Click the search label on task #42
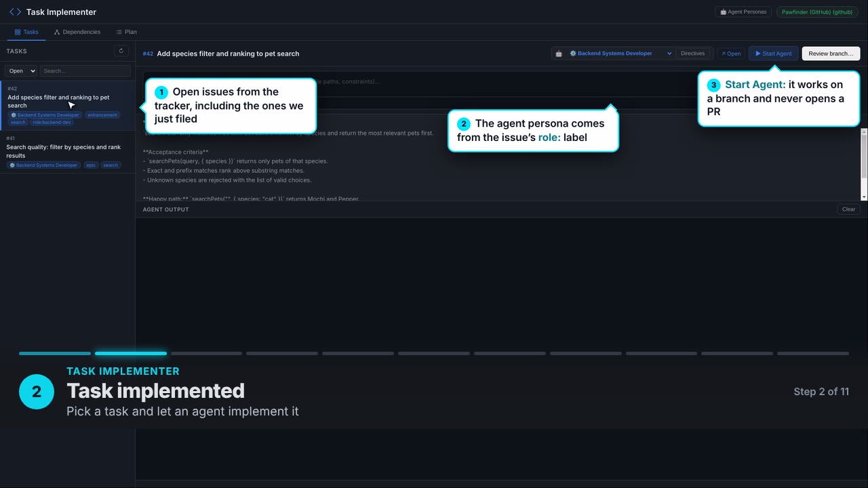Screen dimensions: 868x488 (x=18, y=123)
